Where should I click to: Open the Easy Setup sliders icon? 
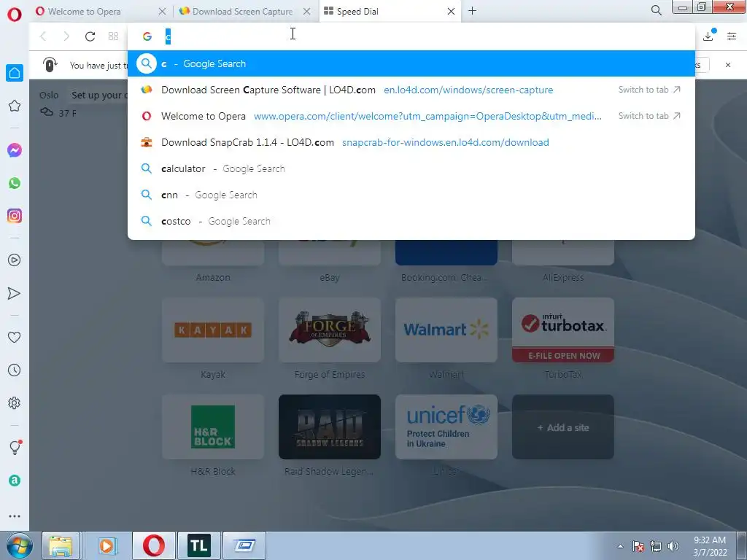[x=731, y=36]
